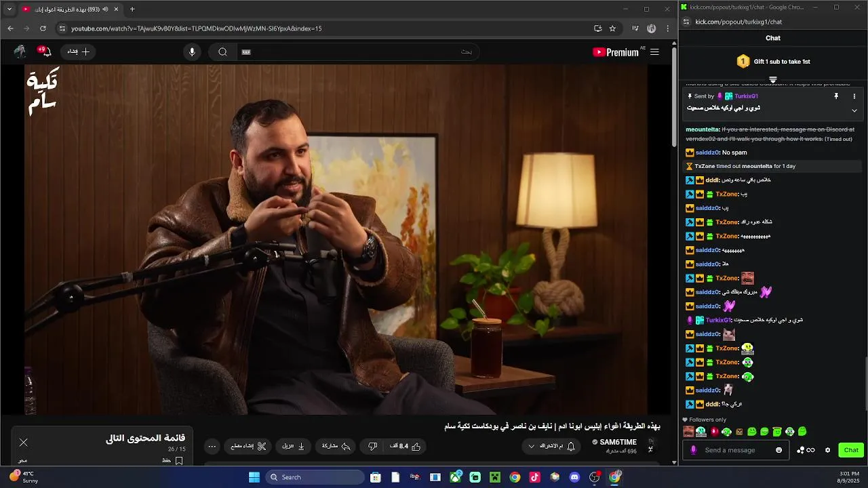Bookmark this YouTube page with star icon
This screenshot has width=868, height=488.
click(x=612, y=28)
